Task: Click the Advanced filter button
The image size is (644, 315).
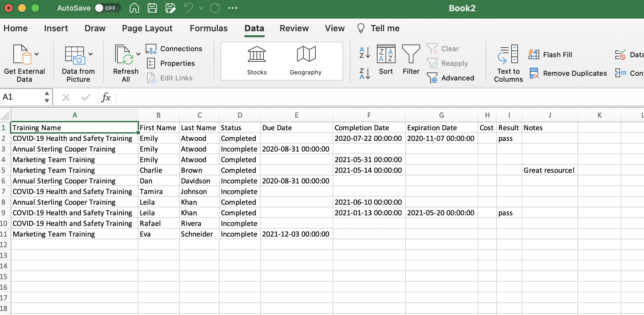Action: [451, 78]
